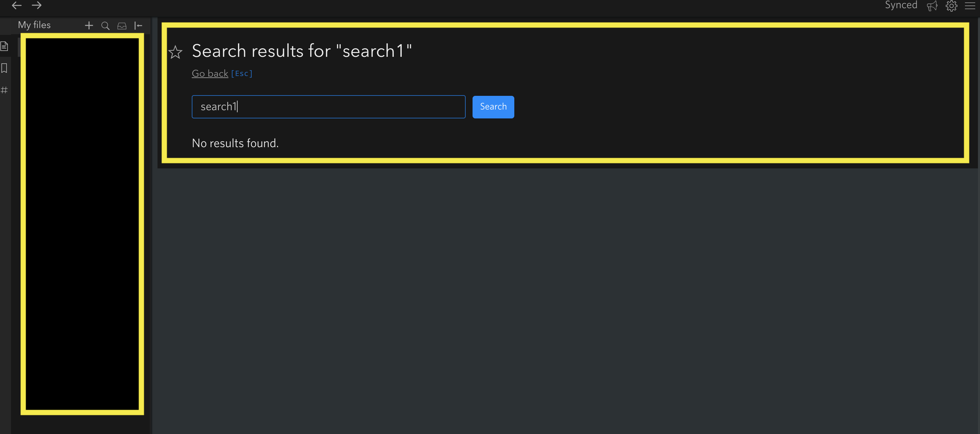The image size is (980, 434).
Task: Open the settings gear icon
Action: 951,7
